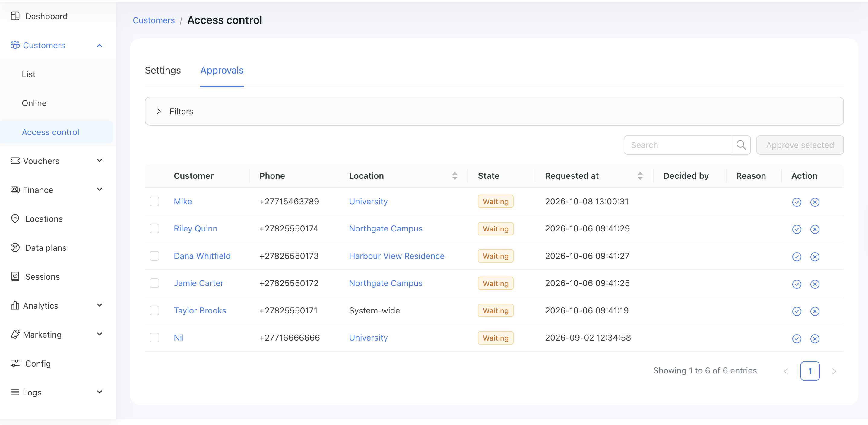This screenshot has width=868, height=425.
Task: Tick Dana Whitfield's row checkbox
Action: (154, 256)
